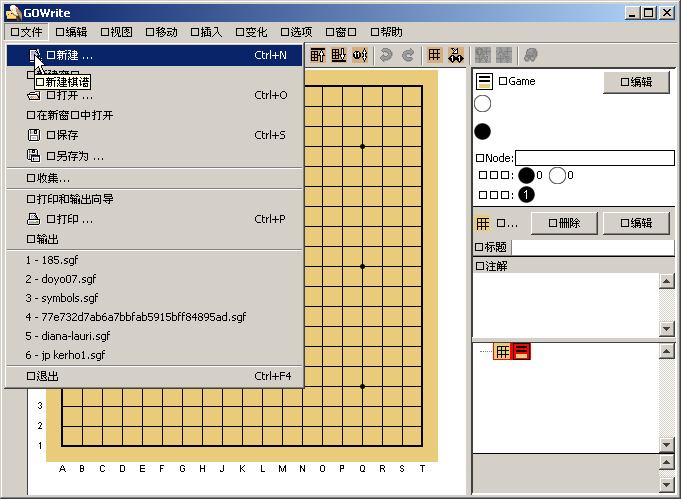Choose 打印 (Print) from the File menu
This screenshot has height=499, width=681.
[155, 219]
